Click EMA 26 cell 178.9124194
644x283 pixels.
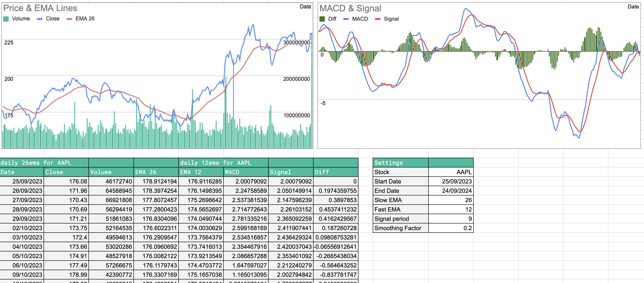pos(156,181)
